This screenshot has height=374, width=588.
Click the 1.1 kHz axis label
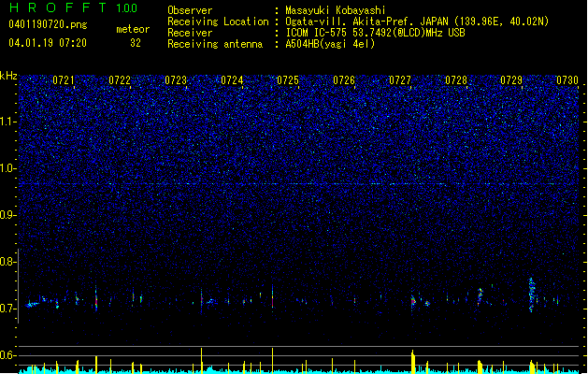(8, 122)
